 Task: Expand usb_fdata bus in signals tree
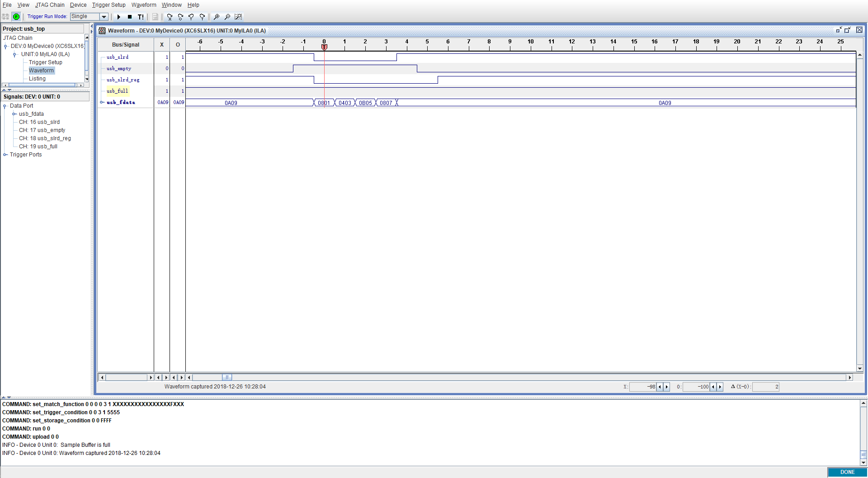pyautogui.click(x=14, y=114)
